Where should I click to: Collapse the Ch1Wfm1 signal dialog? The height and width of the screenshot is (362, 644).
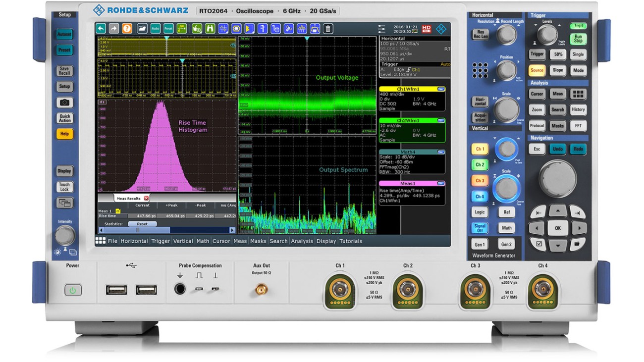coord(442,88)
